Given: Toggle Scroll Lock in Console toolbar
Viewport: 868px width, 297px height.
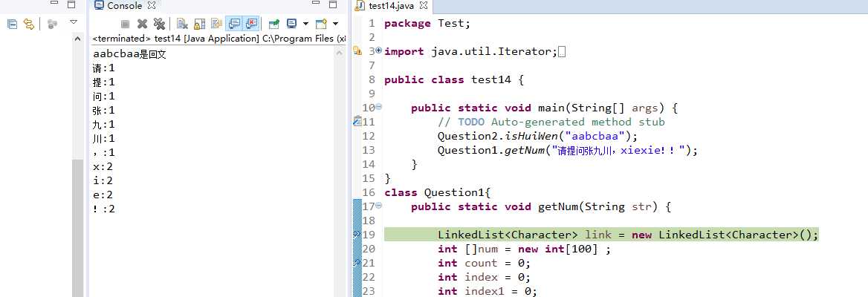Looking at the screenshot, I should [199, 24].
